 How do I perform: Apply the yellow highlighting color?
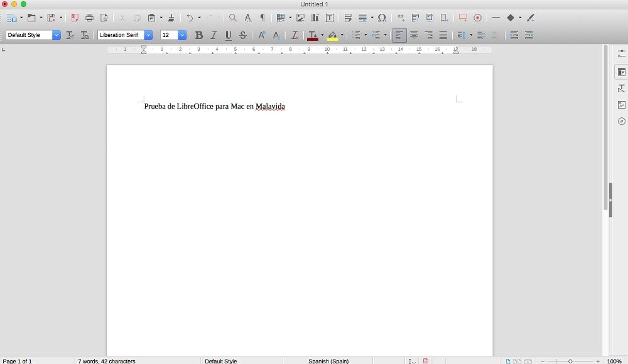click(x=332, y=35)
